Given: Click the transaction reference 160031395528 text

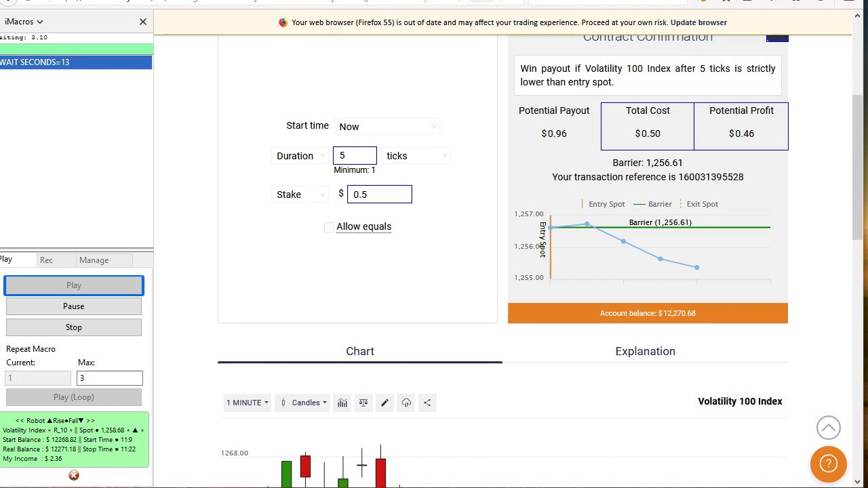Looking at the screenshot, I should click(x=648, y=177).
